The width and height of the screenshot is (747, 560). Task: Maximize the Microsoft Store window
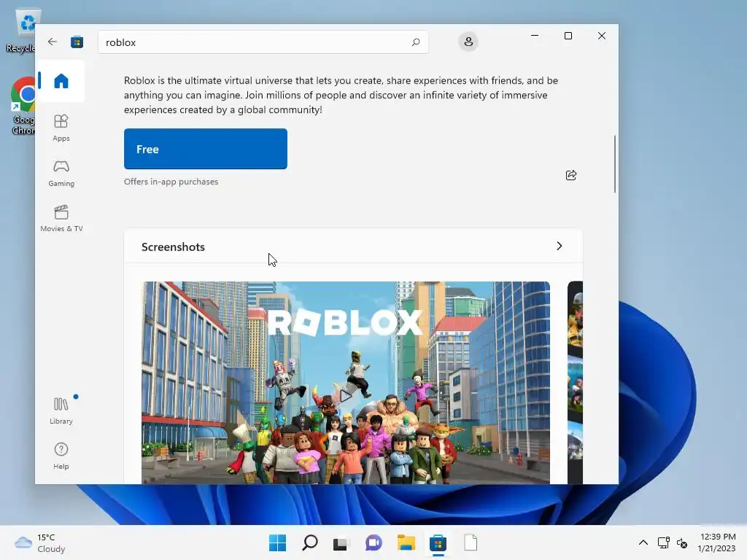[568, 36]
